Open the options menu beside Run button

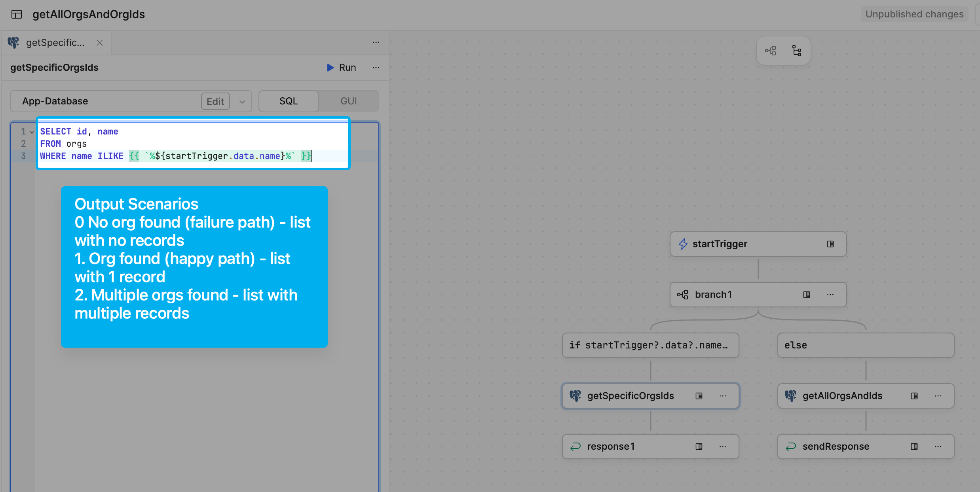pyautogui.click(x=376, y=68)
